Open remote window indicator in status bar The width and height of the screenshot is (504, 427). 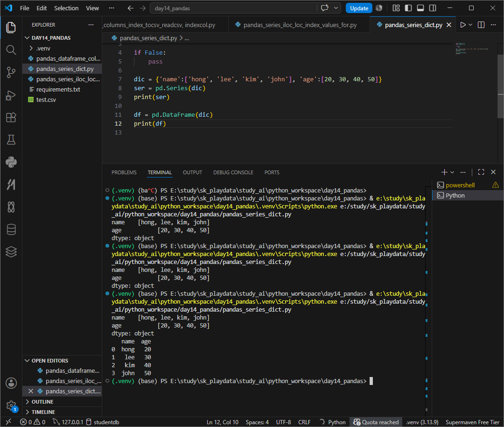pos(9,422)
